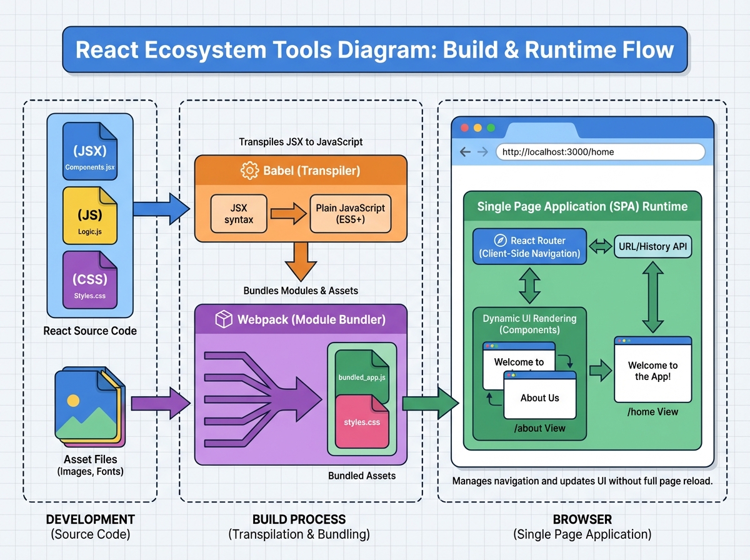Select the Logic.js file icon

(90, 215)
